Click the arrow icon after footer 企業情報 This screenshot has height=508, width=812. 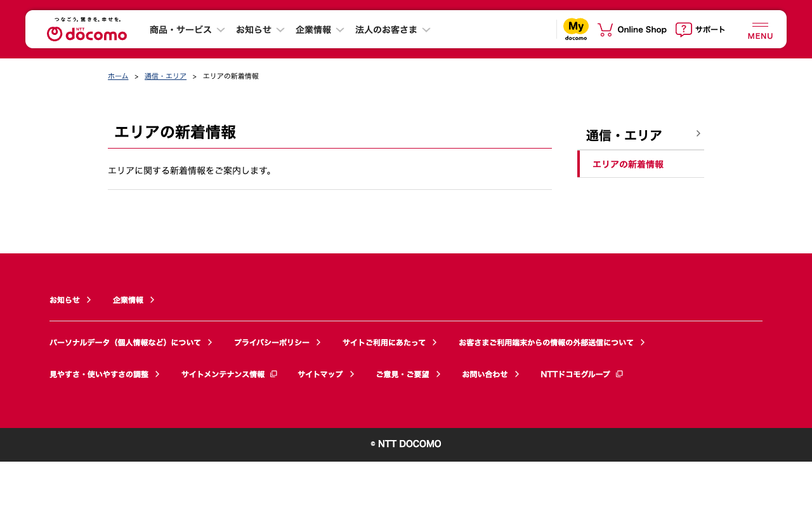pos(152,300)
